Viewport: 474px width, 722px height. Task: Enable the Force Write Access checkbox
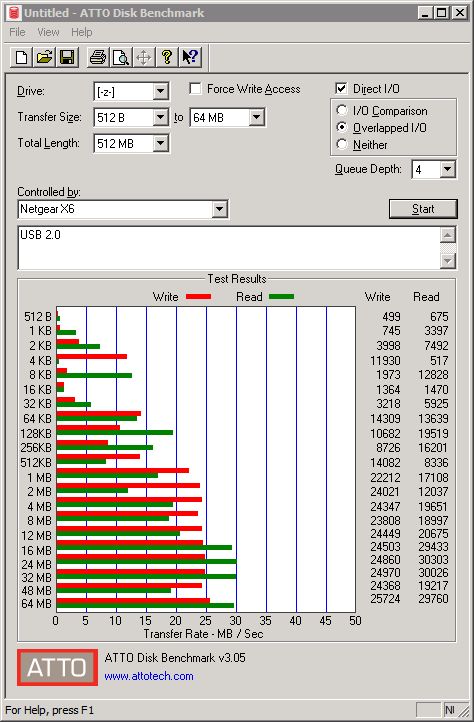pos(195,88)
